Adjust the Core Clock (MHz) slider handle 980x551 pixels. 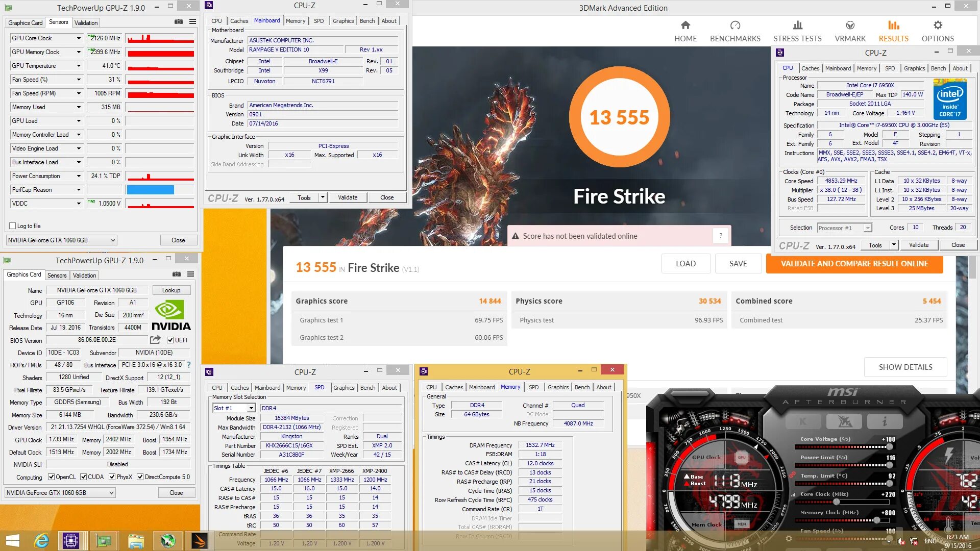click(836, 502)
